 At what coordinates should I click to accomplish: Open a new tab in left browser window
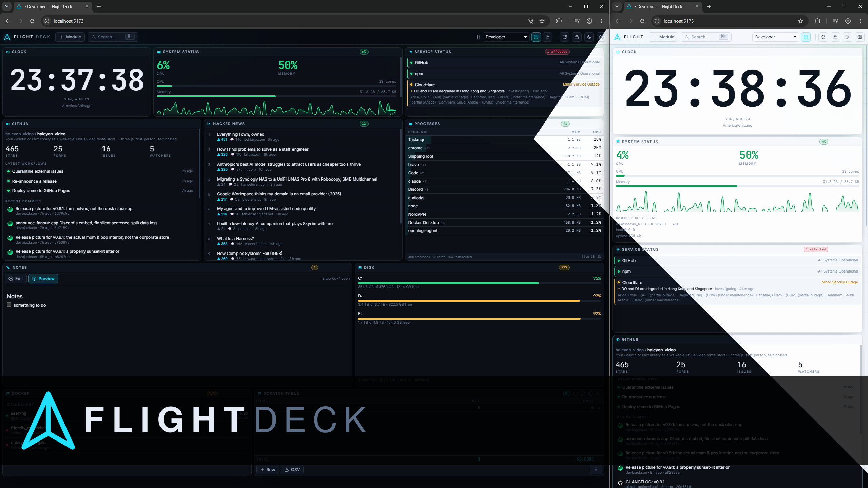pos(99,6)
